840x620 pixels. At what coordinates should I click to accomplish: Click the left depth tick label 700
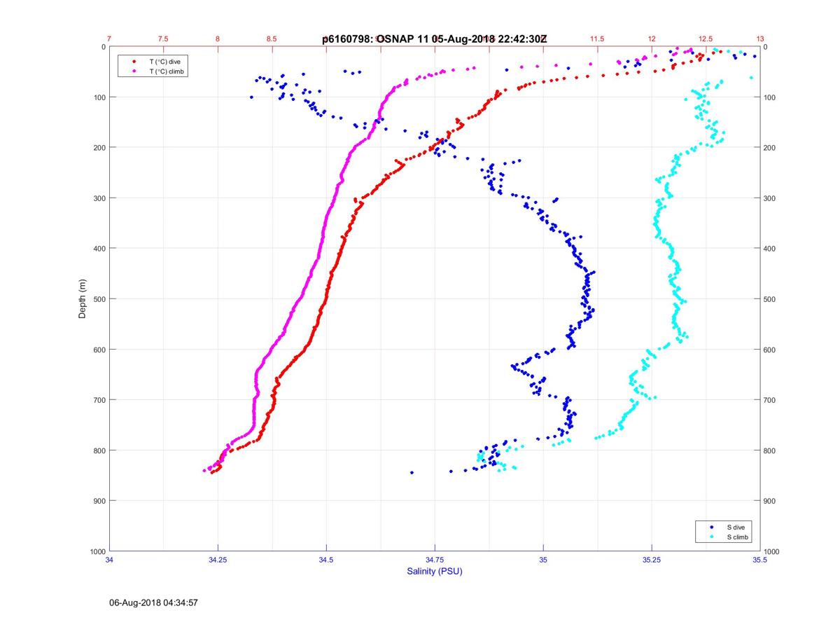99,400
